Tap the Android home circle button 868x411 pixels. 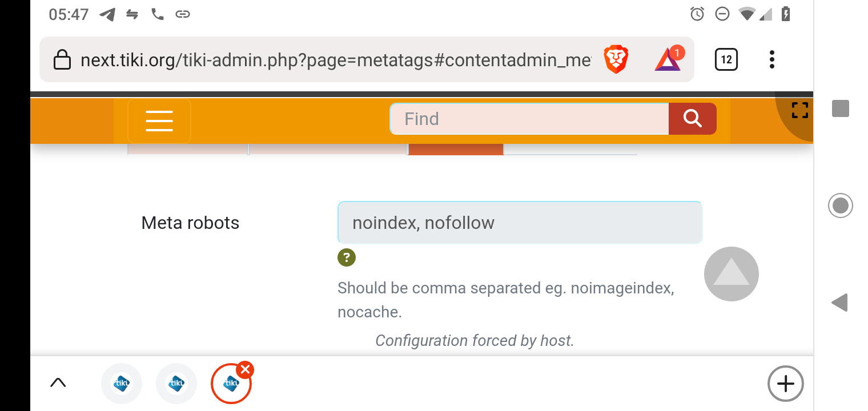(841, 205)
